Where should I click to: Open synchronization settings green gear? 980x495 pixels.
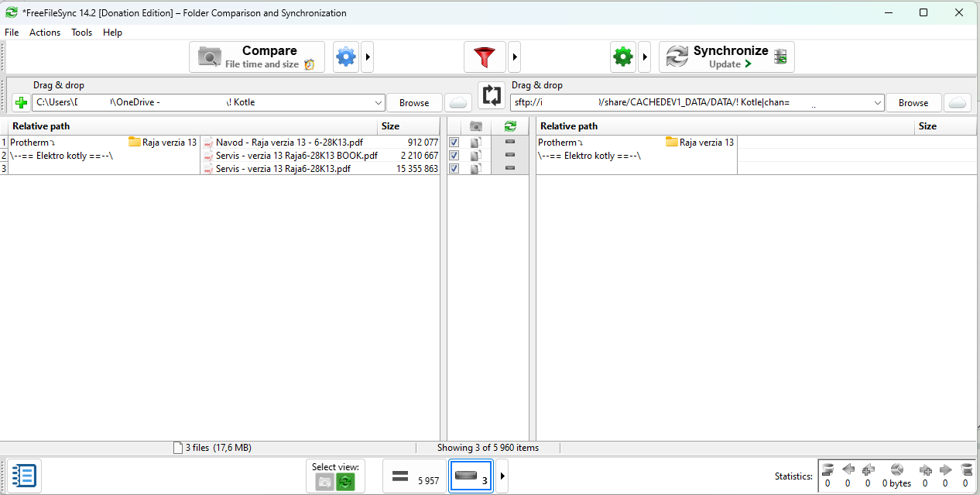pyautogui.click(x=622, y=57)
